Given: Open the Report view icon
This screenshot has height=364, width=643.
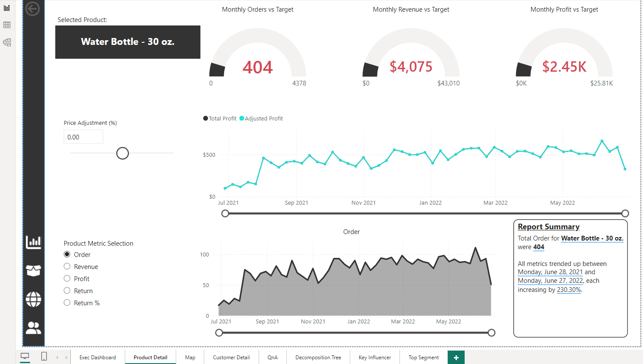Looking at the screenshot, I should [7, 8].
